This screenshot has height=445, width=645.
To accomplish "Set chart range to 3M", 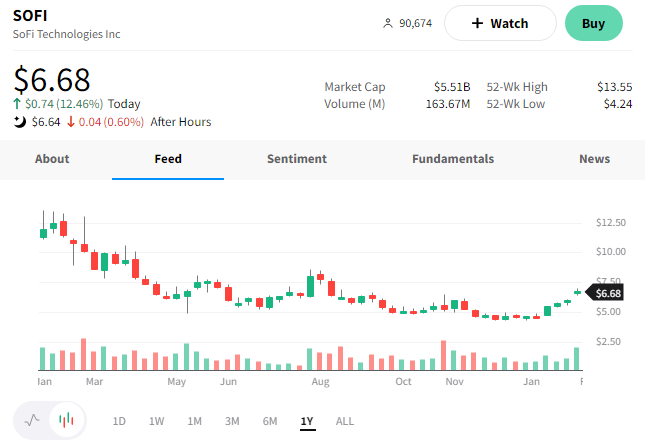I will click(232, 421).
